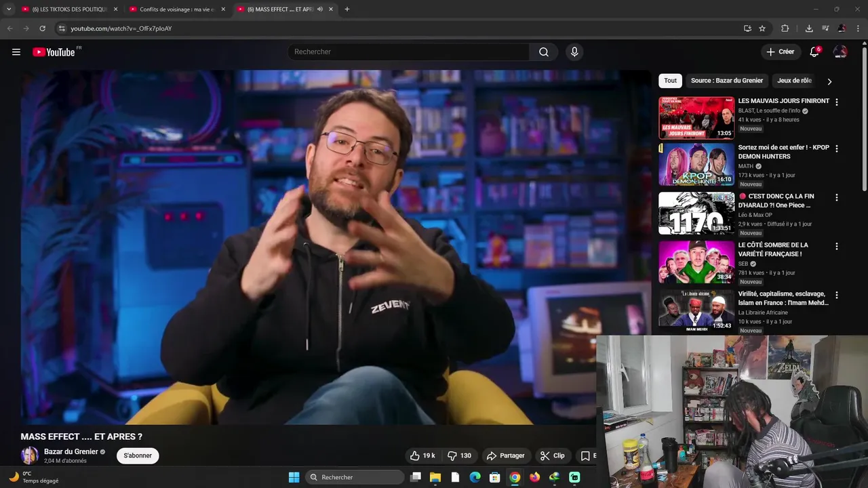Open Chrome three-dot menu
Image resolution: width=868 pixels, height=488 pixels.
(858, 28)
